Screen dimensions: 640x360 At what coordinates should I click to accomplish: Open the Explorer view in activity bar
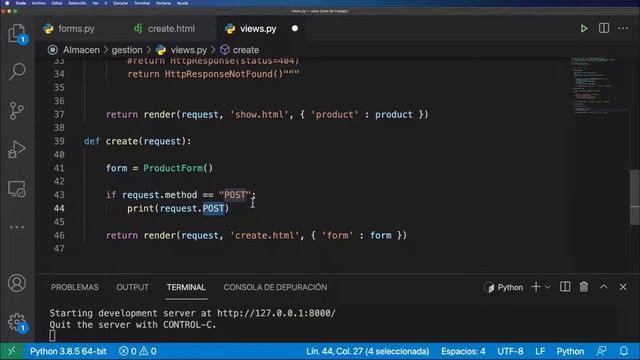coord(17,33)
